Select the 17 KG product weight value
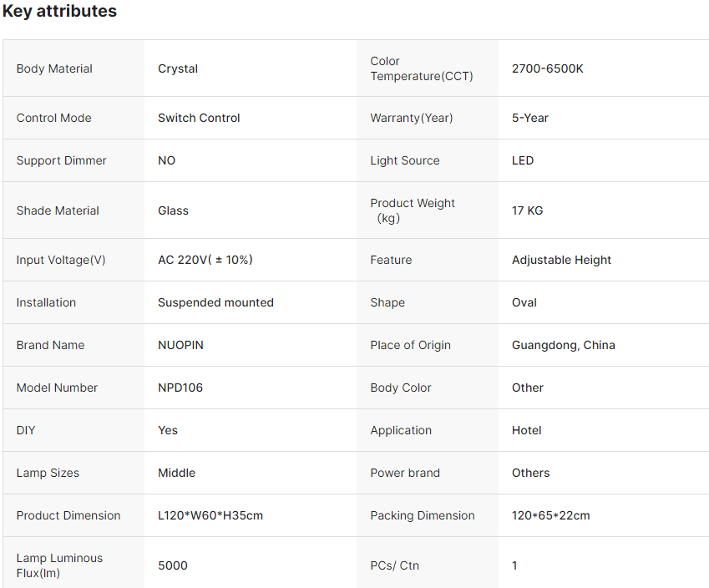This screenshot has height=588, width=709. point(527,210)
